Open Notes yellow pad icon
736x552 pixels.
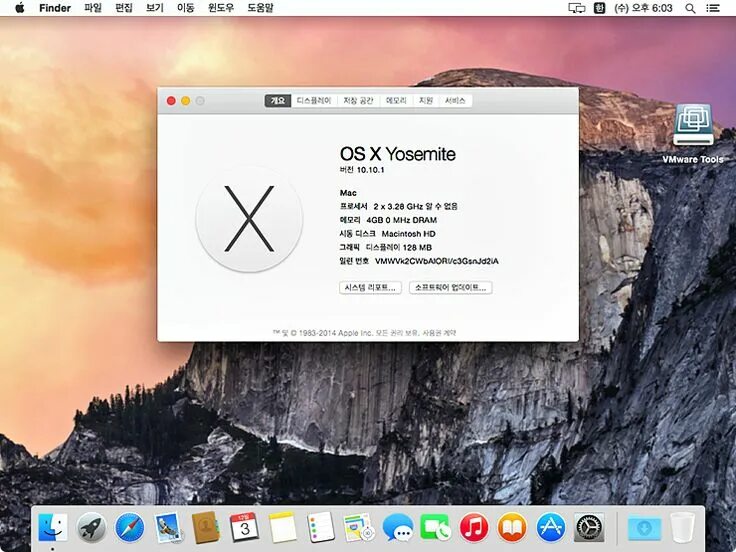click(x=283, y=528)
